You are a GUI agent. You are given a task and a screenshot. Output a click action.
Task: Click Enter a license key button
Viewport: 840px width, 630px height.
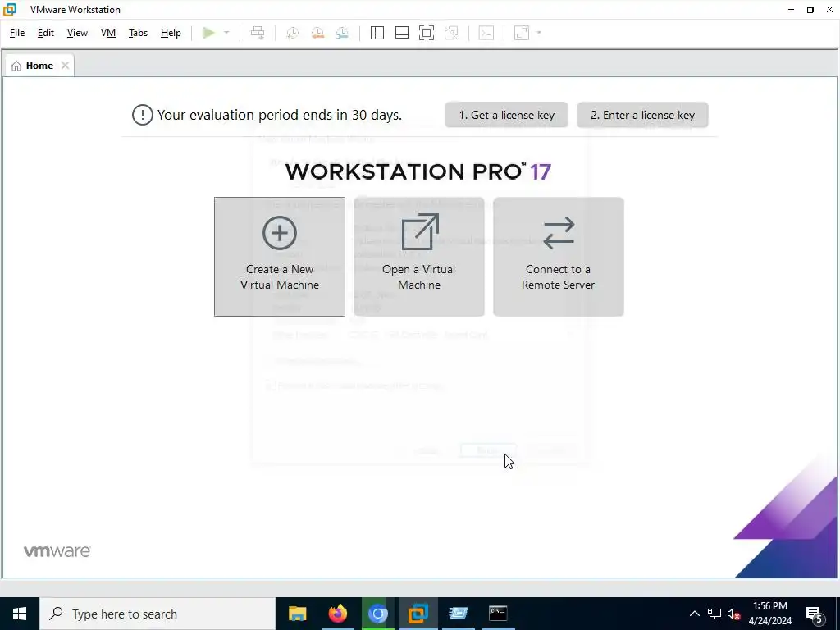[x=642, y=115]
